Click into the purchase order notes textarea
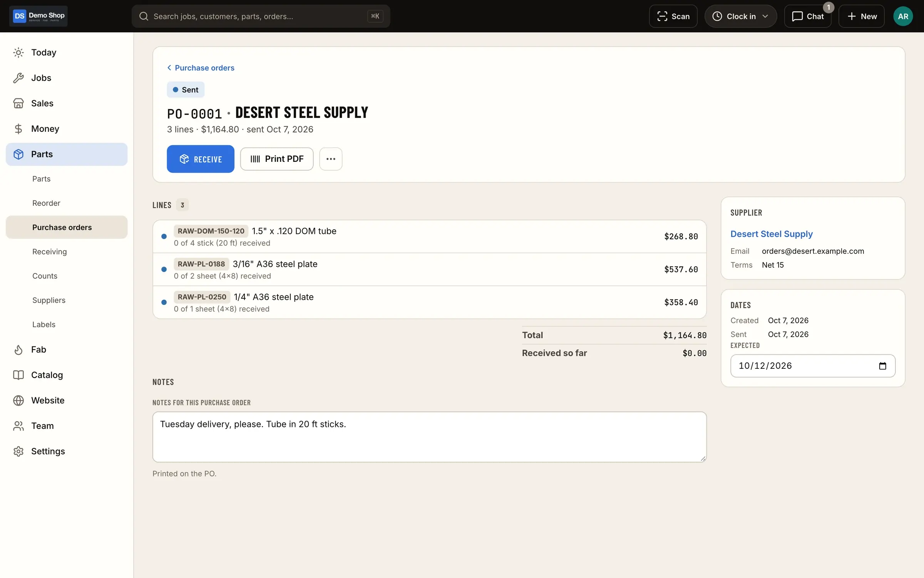924x578 pixels. 429,437
